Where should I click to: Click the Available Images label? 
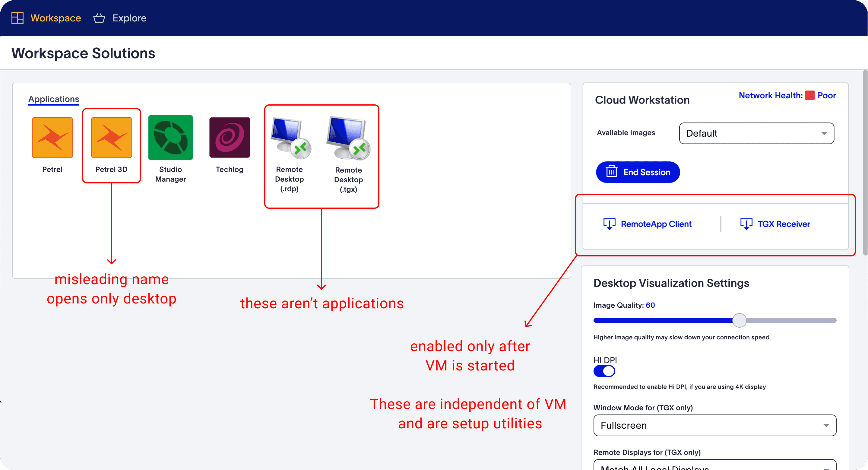click(626, 133)
